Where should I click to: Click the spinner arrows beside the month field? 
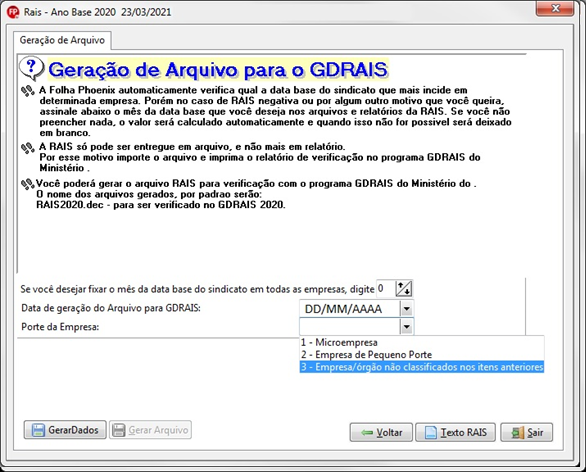pyautogui.click(x=404, y=289)
